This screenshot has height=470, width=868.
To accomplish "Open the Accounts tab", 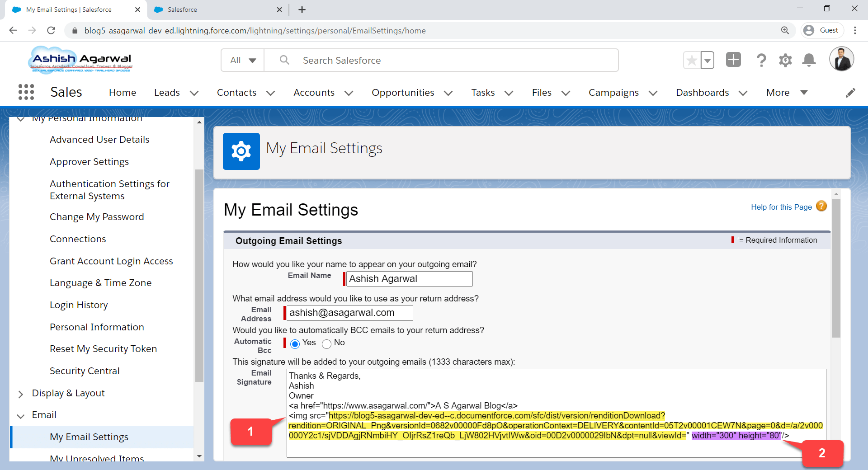I will [314, 93].
